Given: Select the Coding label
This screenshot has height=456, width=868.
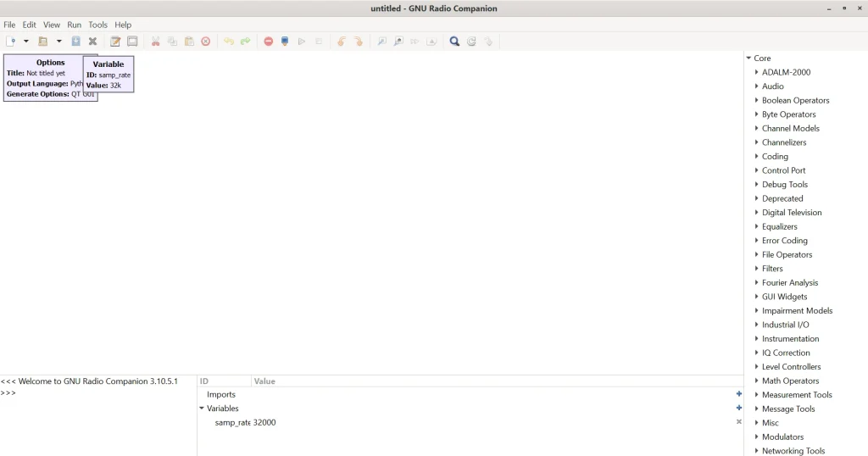Looking at the screenshot, I should pyautogui.click(x=775, y=157).
